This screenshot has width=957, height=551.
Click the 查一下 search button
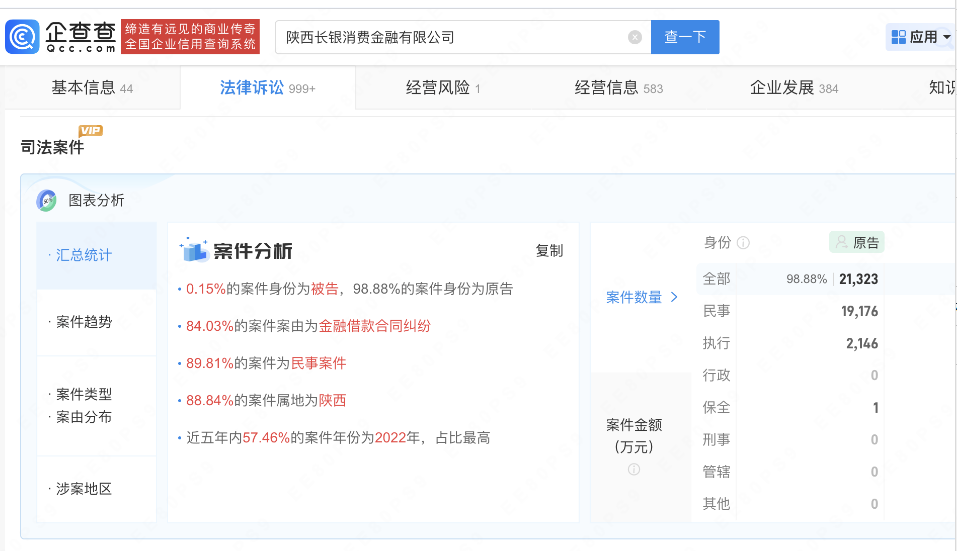point(685,37)
